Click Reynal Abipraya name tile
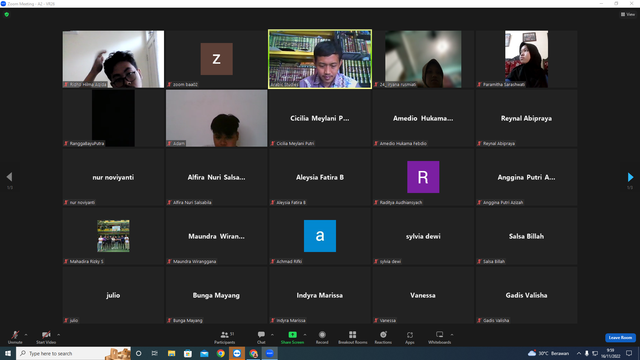 (x=527, y=118)
